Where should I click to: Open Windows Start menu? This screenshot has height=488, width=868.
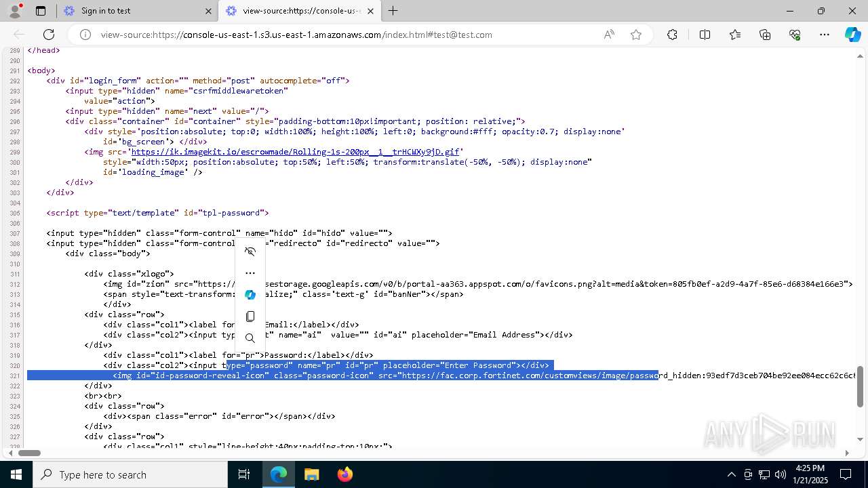click(16, 474)
